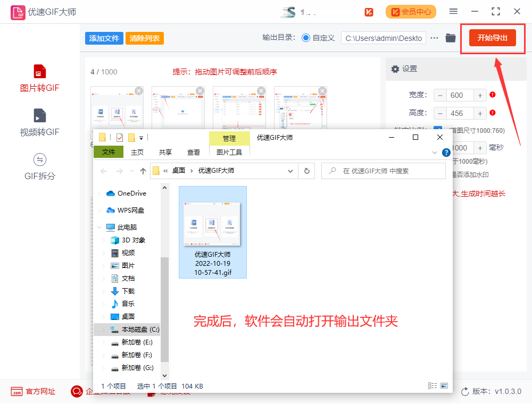Remove the fourth image thumbnail
The height and width of the screenshot is (404, 532).
point(323,91)
